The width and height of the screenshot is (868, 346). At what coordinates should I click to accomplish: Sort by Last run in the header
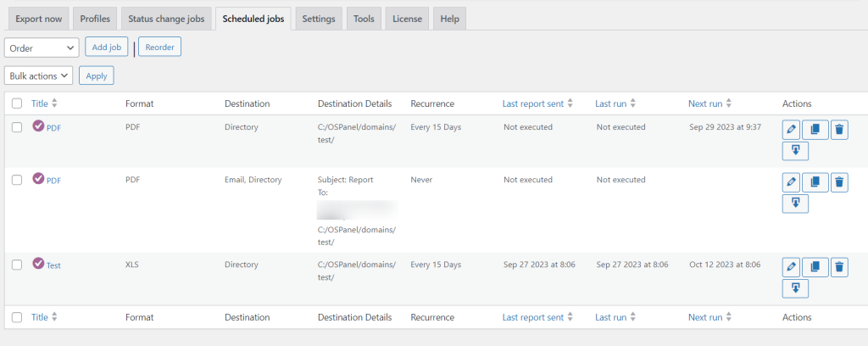[615, 103]
